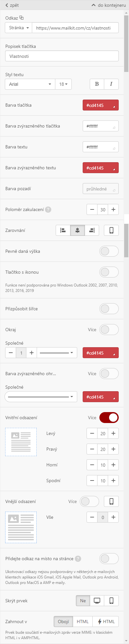Turn on Tlačítko s ikonou switch
Image resolution: width=129 pixels, height=644 pixels.
pos(109,272)
